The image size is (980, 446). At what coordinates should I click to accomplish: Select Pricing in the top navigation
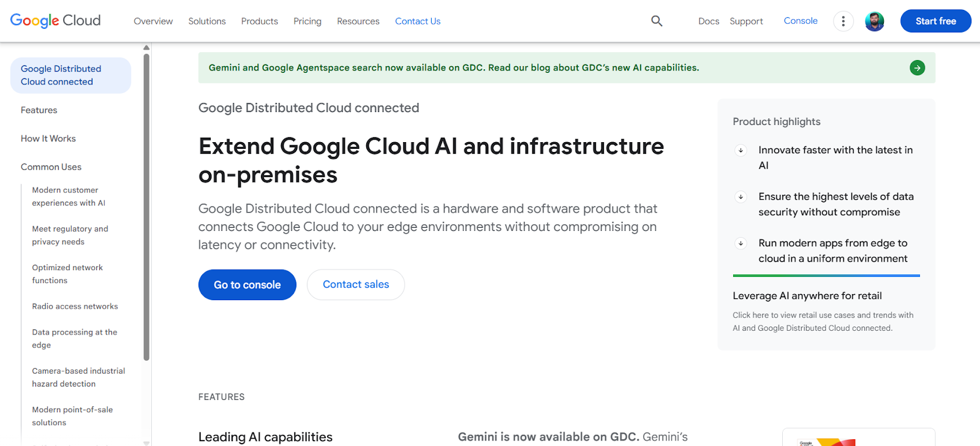[307, 21]
